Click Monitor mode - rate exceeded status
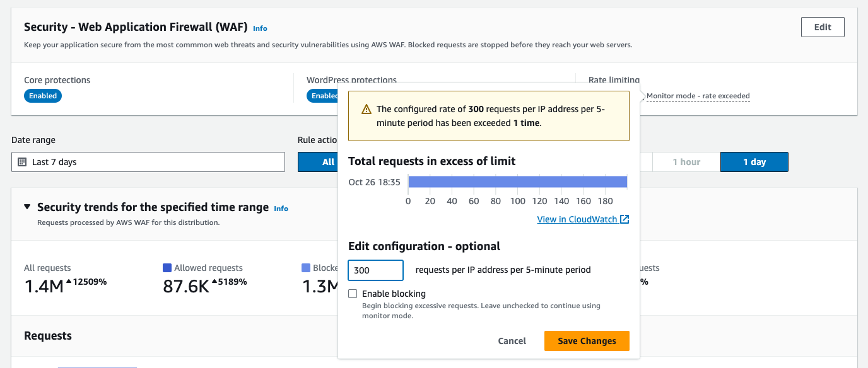Screen dimensions: 868x368 [x=698, y=96]
